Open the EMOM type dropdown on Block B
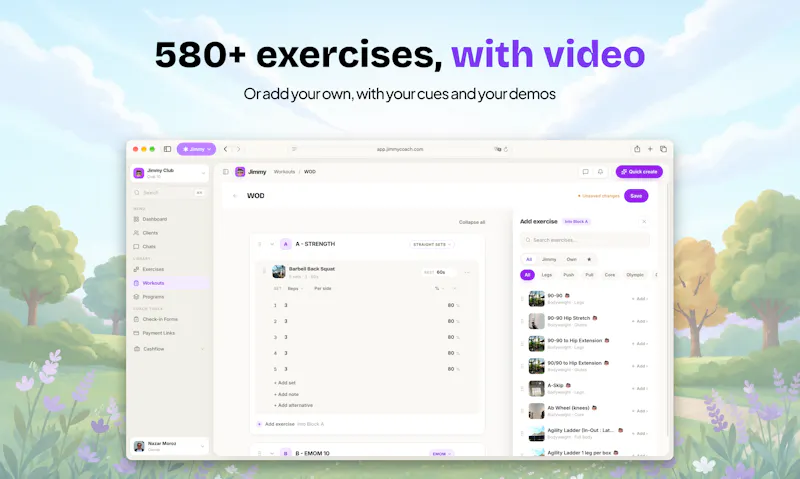This screenshot has width=800, height=479. pos(441,453)
